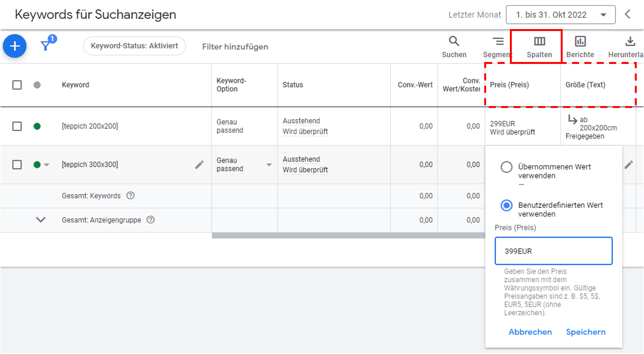Click the Herunterladen download icon
This screenshot has height=354, width=644.
pos(630,42)
